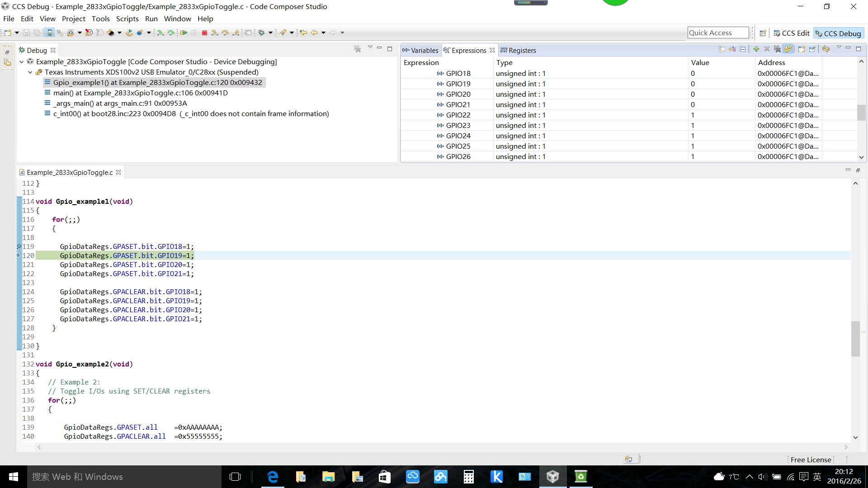Select the GPIO22 expression row

point(628,115)
